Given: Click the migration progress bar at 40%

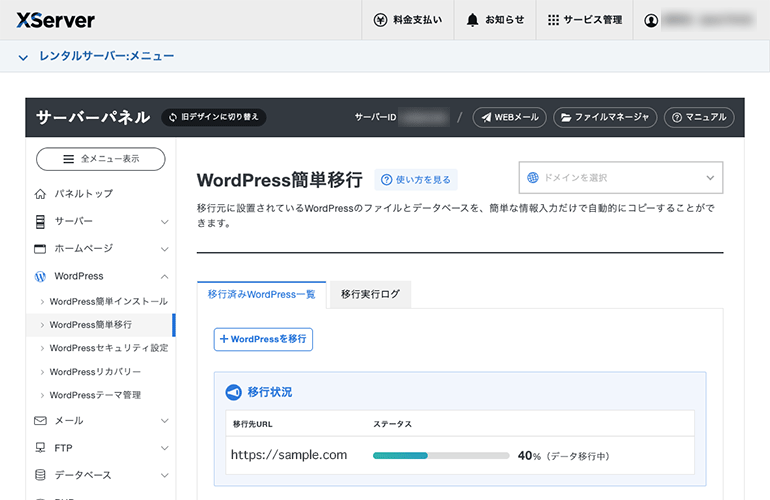Looking at the screenshot, I should point(441,456).
